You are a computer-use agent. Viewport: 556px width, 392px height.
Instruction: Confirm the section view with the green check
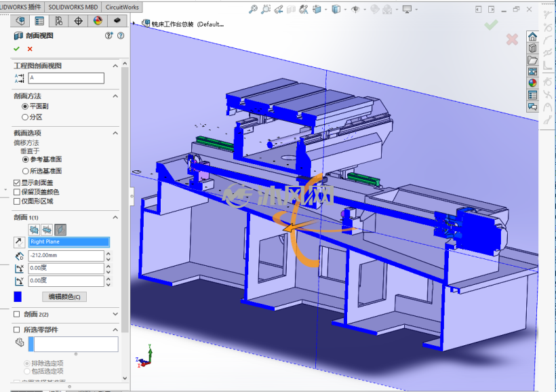tap(16, 49)
